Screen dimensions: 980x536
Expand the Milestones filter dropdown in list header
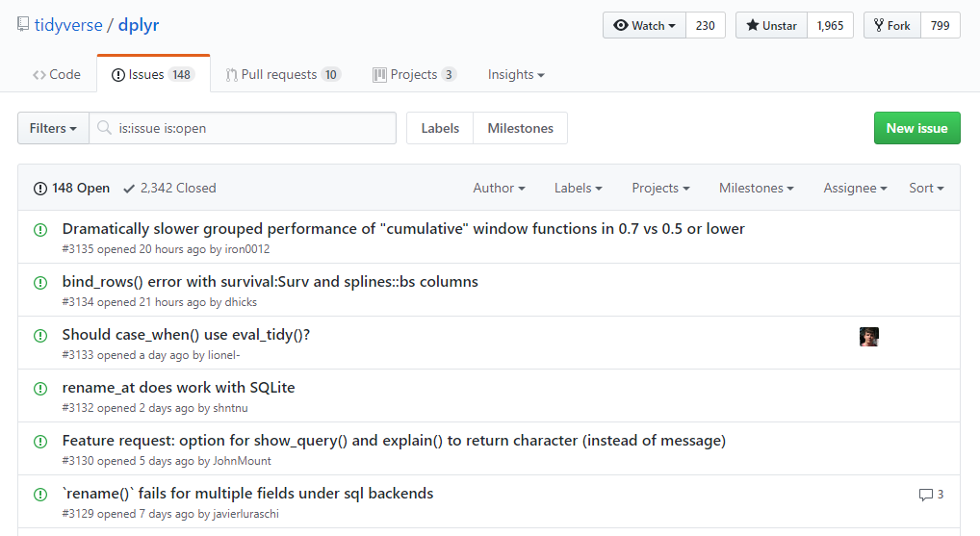click(757, 188)
